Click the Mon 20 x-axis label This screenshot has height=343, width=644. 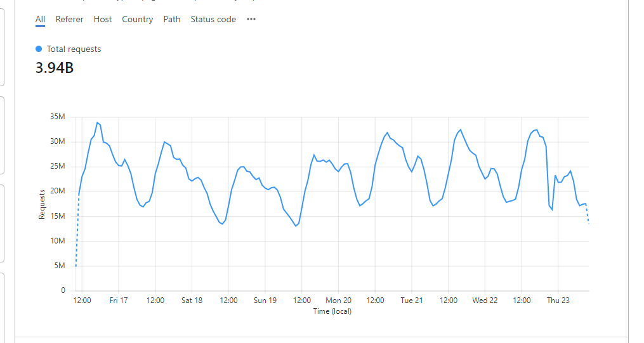coord(338,301)
